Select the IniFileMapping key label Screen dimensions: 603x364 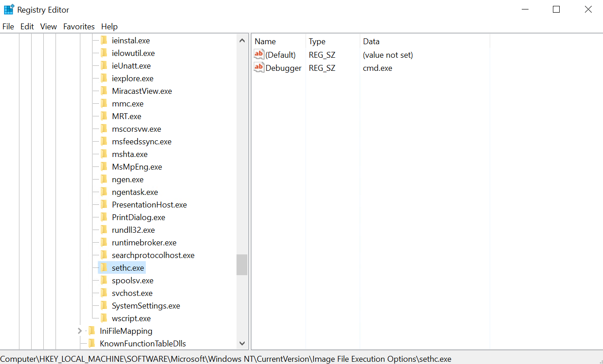[x=126, y=331]
